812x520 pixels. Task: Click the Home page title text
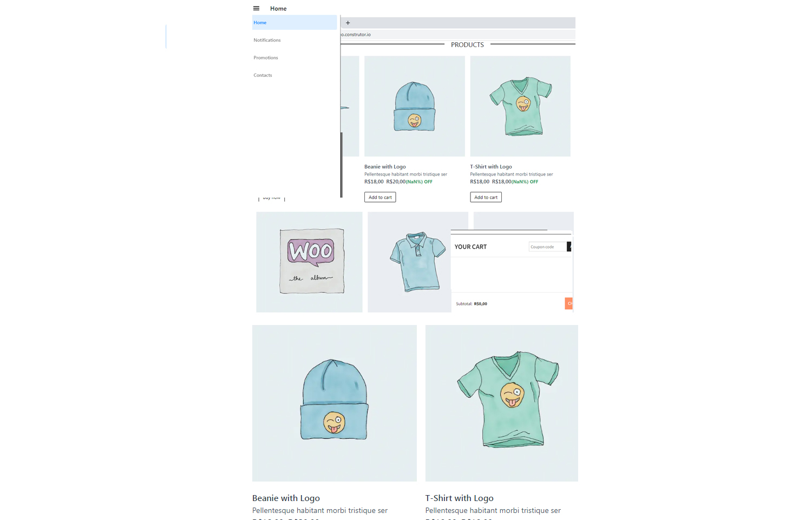[x=278, y=8]
